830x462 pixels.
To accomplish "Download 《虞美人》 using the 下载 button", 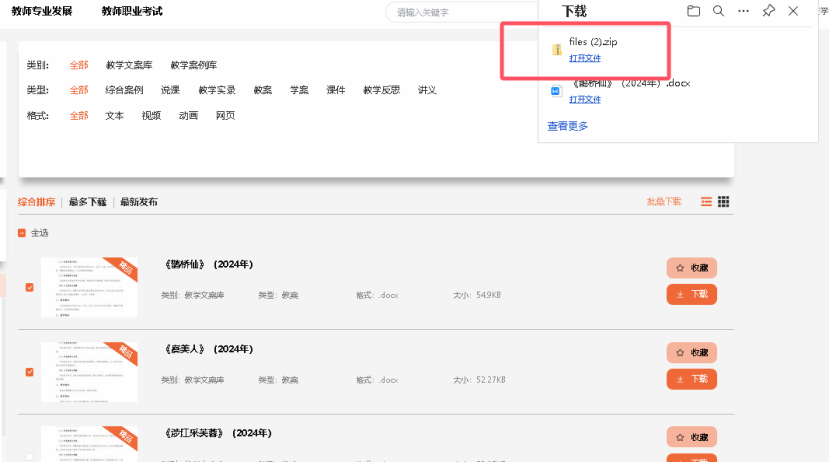I will click(691, 379).
